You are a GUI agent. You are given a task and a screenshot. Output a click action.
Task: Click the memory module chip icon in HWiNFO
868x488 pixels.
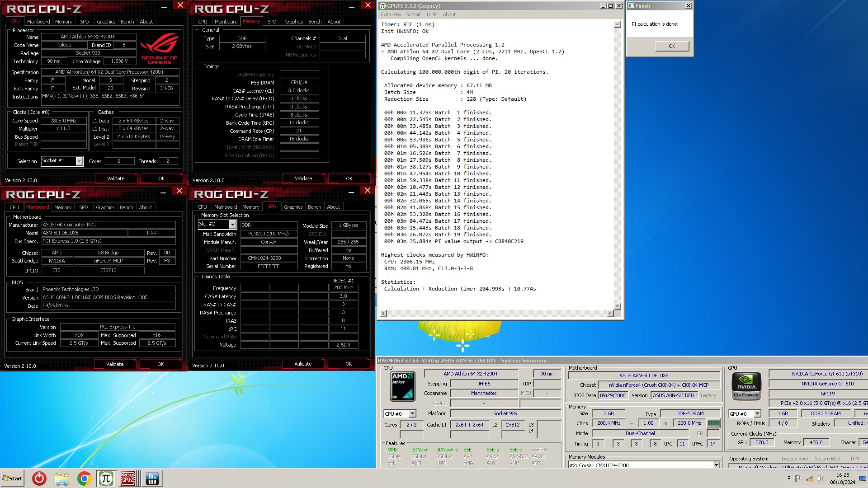713,423
